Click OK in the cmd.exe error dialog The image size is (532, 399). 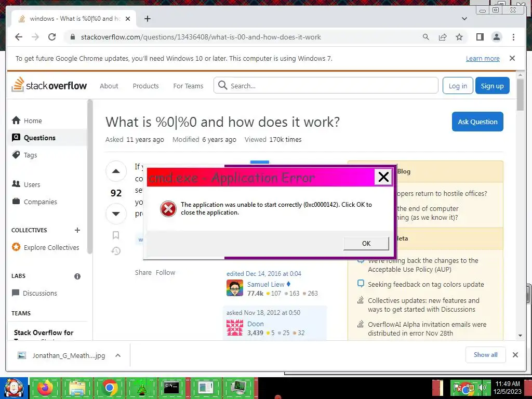366,244
